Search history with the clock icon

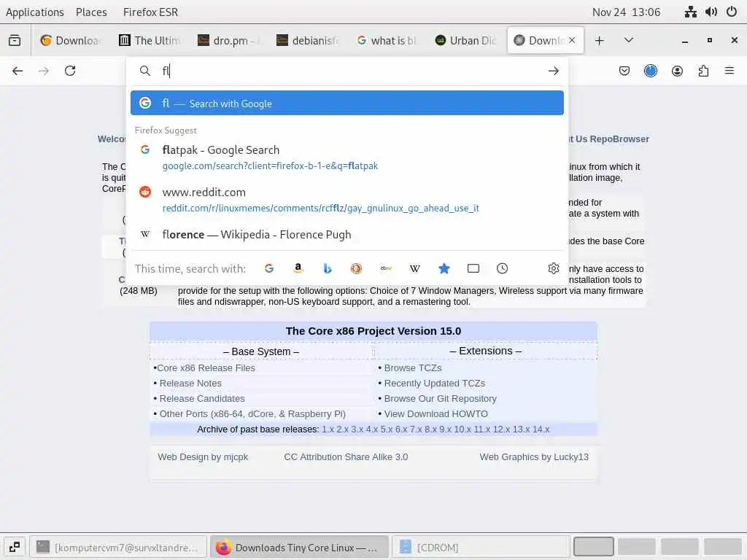pos(502,268)
